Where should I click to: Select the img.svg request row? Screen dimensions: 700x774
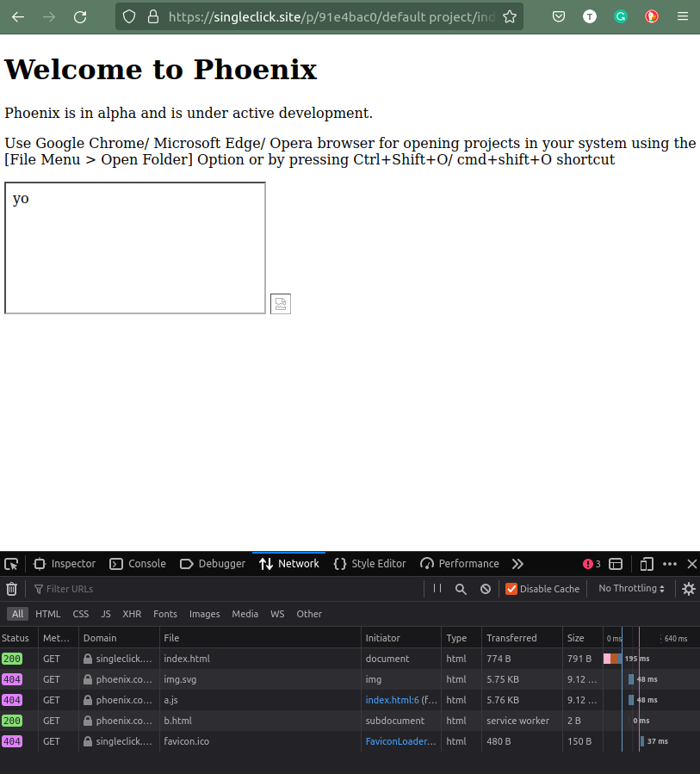[x=350, y=679]
